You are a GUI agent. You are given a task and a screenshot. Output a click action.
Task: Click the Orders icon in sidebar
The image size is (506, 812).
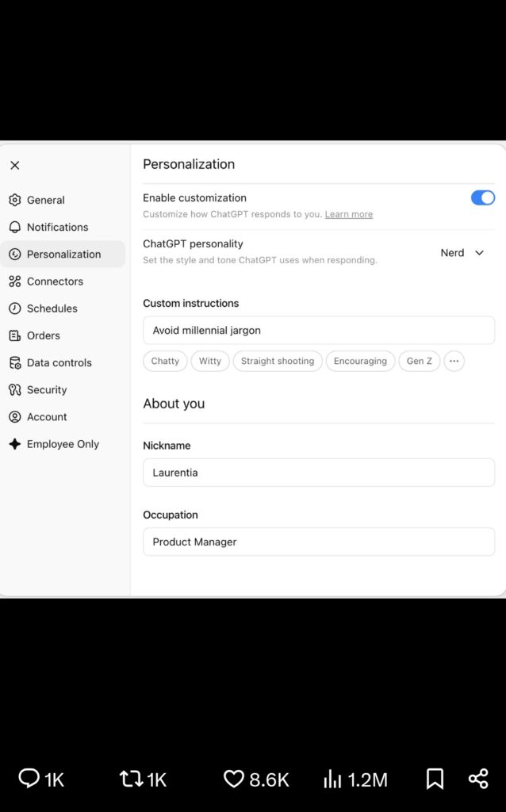[14, 335]
